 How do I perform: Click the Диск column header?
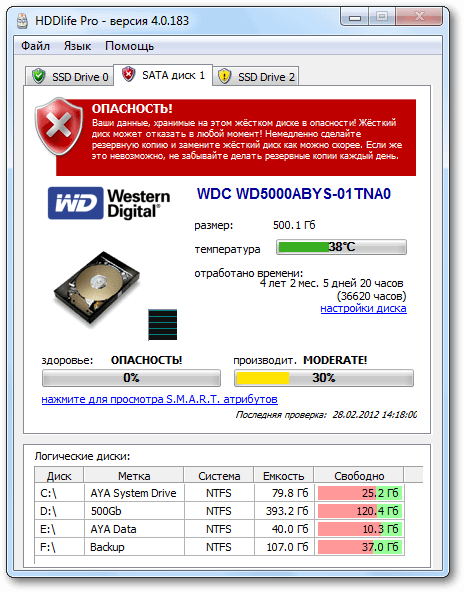pyautogui.click(x=59, y=476)
